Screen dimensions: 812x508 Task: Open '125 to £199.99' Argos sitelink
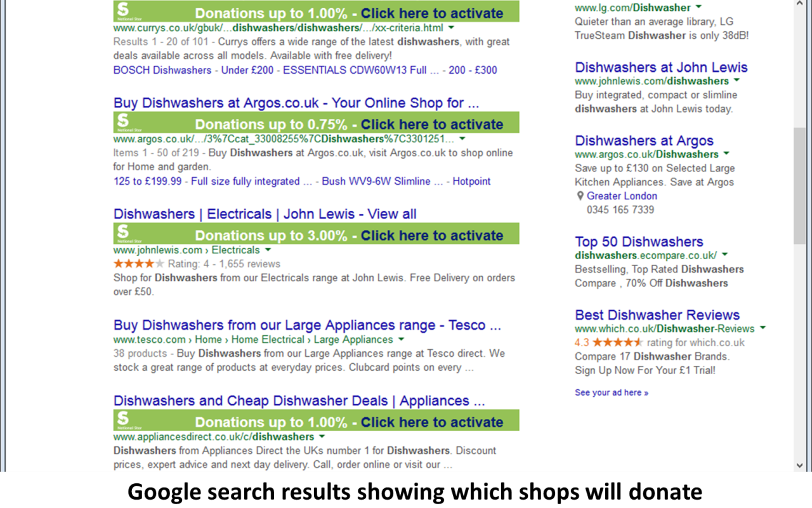click(147, 181)
